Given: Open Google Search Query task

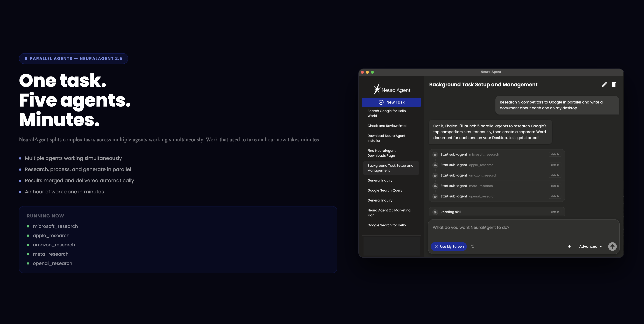Looking at the screenshot, I should 391,191.
